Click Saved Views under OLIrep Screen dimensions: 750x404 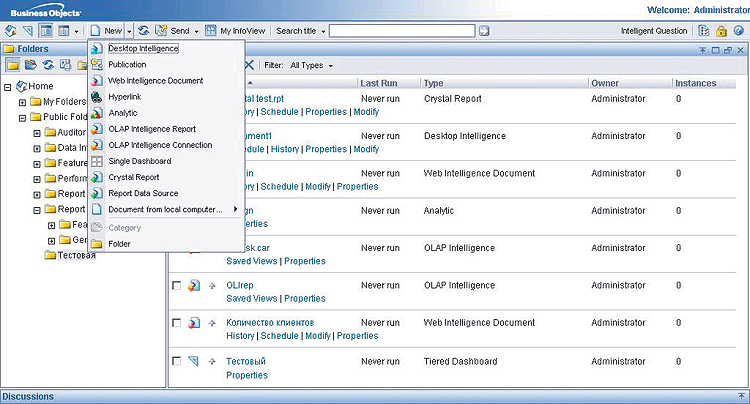click(x=252, y=299)
